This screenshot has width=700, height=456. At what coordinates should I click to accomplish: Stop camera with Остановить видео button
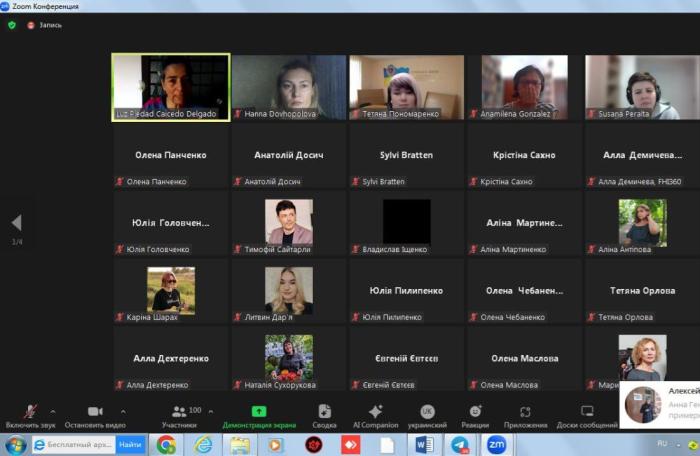(x=94, y=415)
